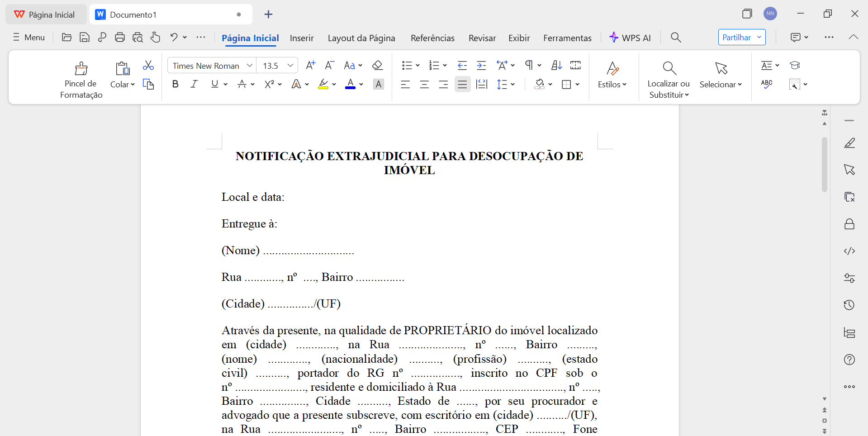868x436 pixels.
Task: Open the Estilos styles gallery
Action: 612,75
